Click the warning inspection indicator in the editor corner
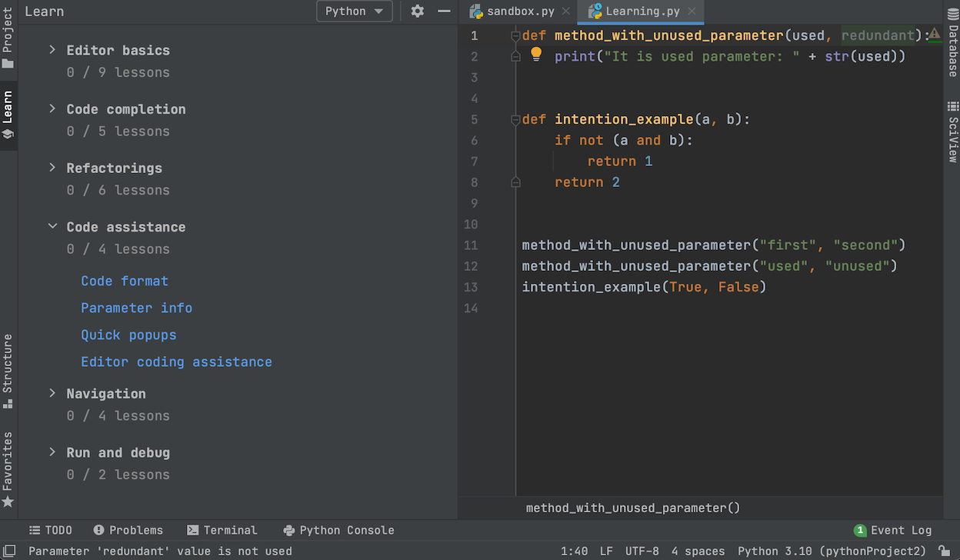This screenshot has width=960, height=560. [934, 35]
